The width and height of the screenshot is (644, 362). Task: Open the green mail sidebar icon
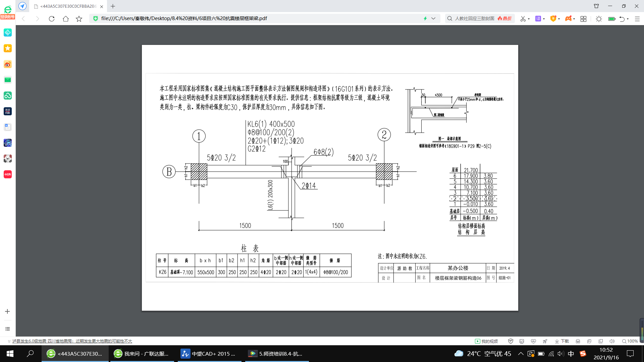click(x=8, y=80)
